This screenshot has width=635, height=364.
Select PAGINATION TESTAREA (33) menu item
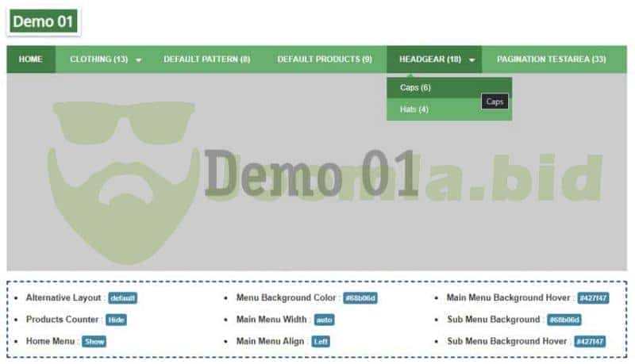[x=551, y=59]
